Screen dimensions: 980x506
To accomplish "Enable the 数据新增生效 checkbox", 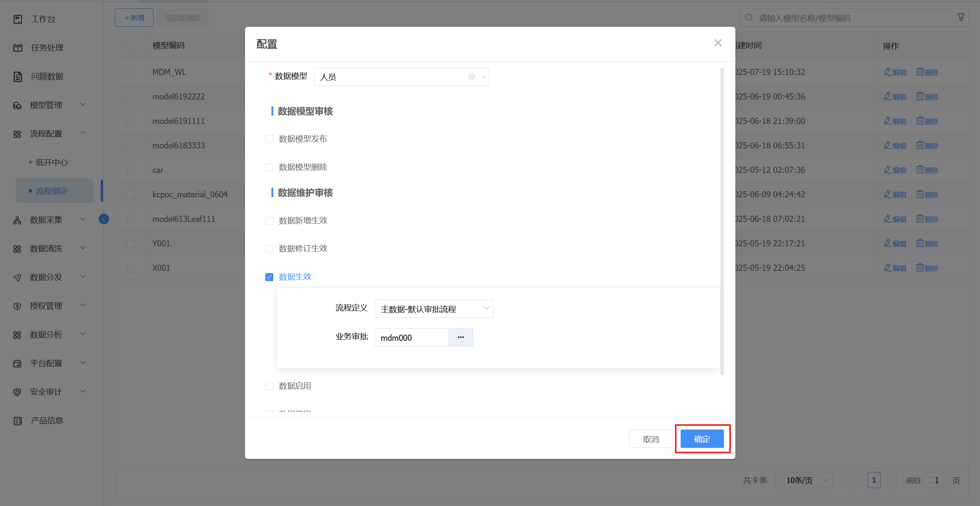I will [x=269, y=221].
